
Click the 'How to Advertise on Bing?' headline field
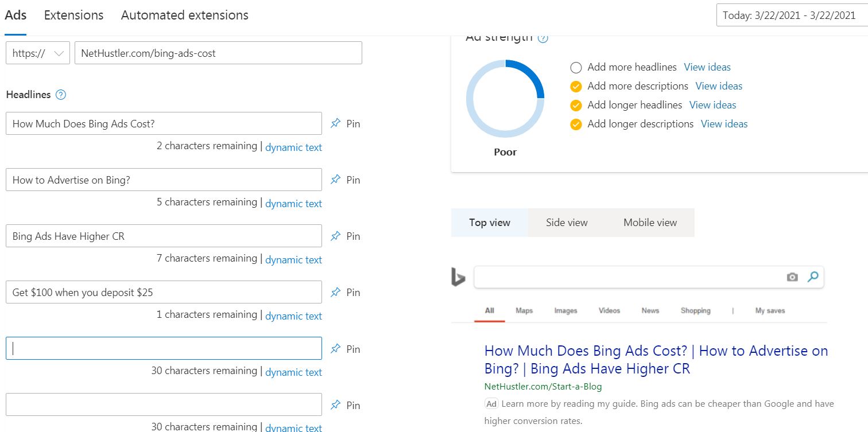click(x=164, y=180)
